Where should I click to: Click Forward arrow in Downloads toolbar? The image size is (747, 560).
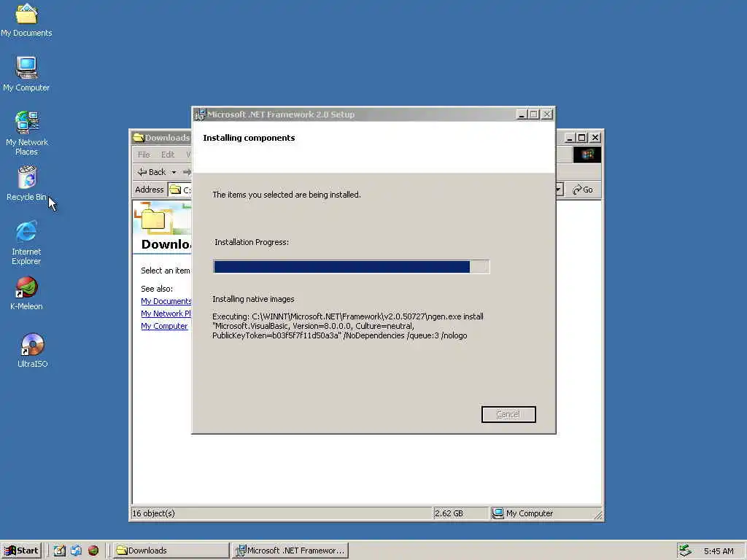point(187,172)
